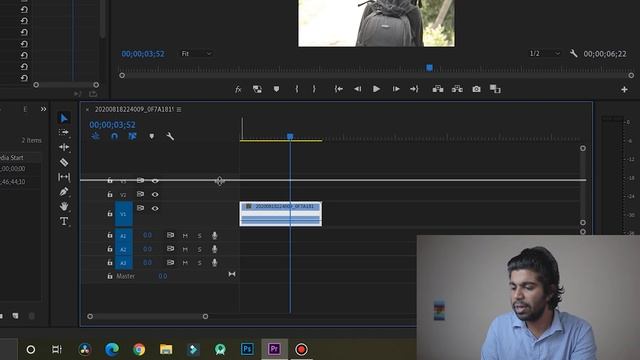Toggle sync lock on V2 track

pyautogui.click(x=140, y=194)
